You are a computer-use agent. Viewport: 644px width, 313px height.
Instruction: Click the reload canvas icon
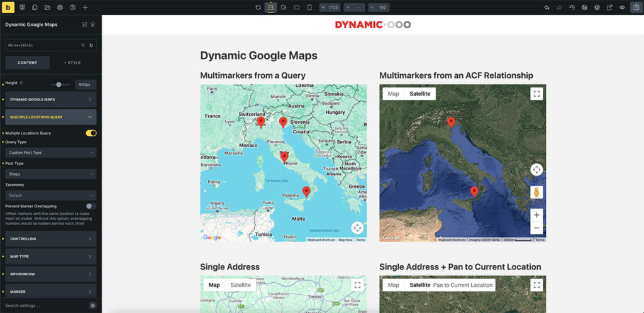coord(258,8)
